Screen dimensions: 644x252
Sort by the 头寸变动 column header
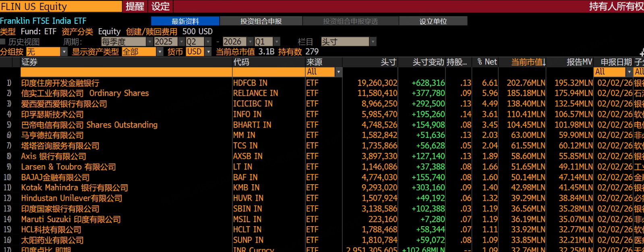tap(428, 62)
